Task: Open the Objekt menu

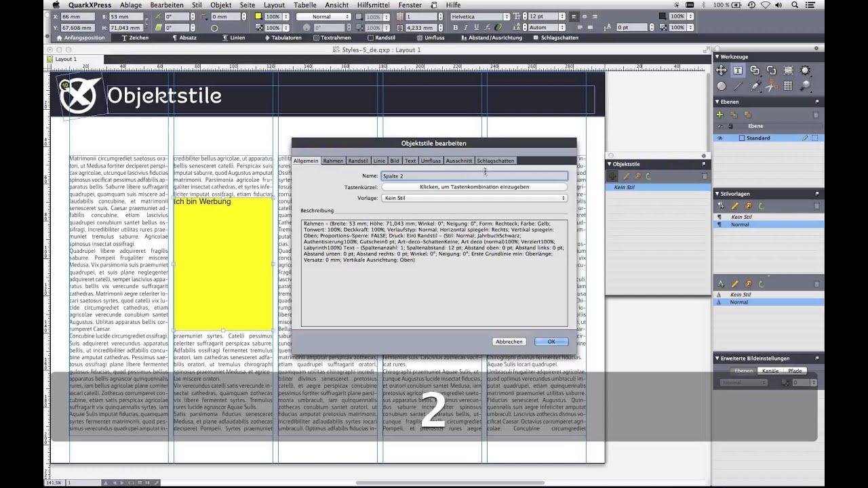Action: tap(220, 5)
